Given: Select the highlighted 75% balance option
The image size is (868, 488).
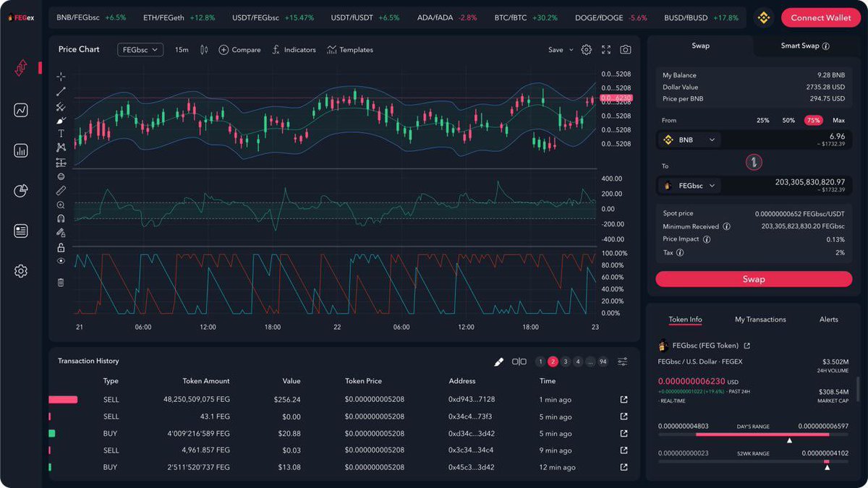Looking at the screenshot, I should (813, 120).
